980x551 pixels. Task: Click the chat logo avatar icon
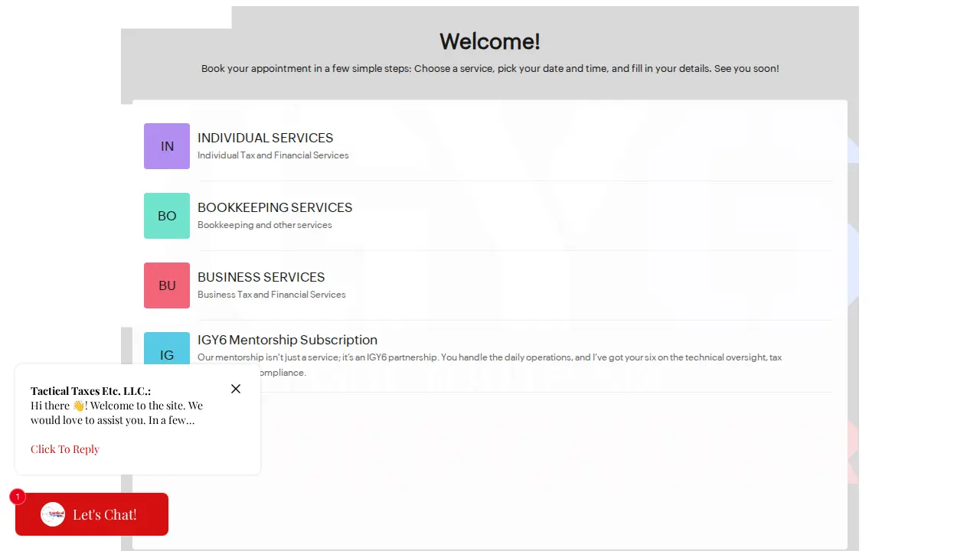[53, 514]
